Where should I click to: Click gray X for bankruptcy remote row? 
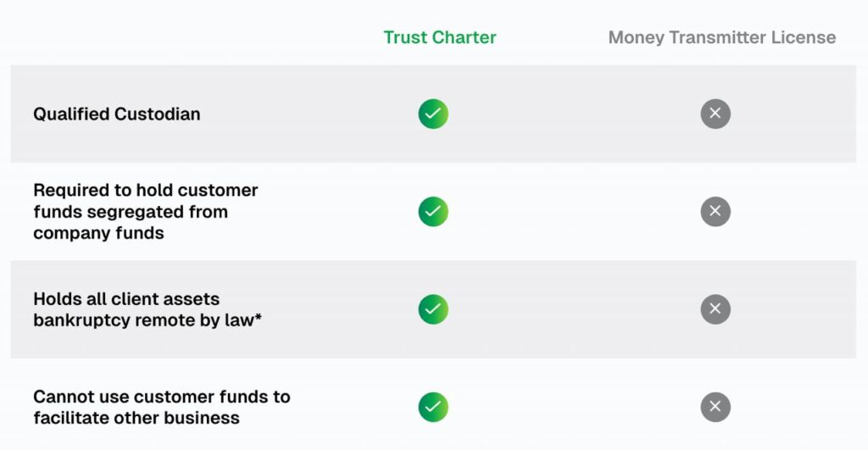pos(715,308)
